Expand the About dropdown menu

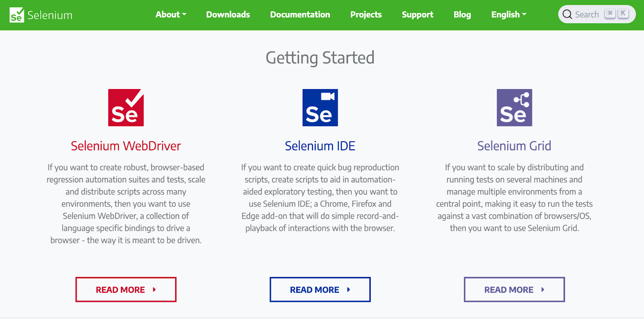[x=171, y=14]
